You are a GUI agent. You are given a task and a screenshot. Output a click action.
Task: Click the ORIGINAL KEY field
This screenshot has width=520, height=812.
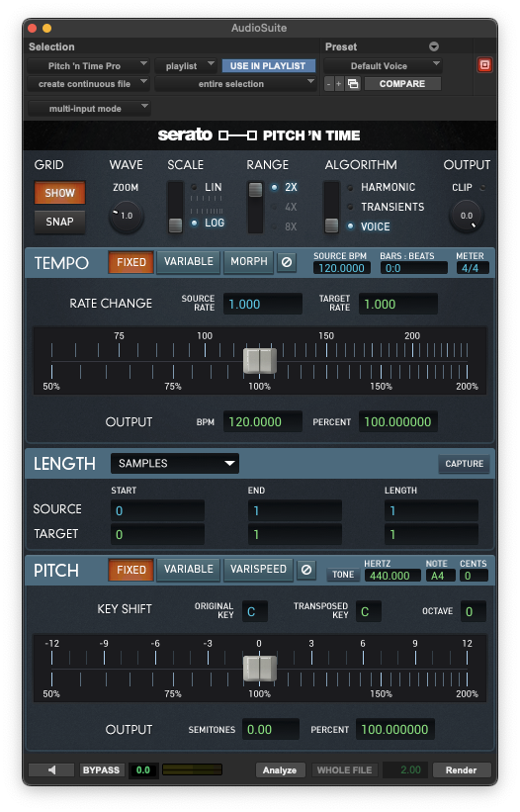255,611
